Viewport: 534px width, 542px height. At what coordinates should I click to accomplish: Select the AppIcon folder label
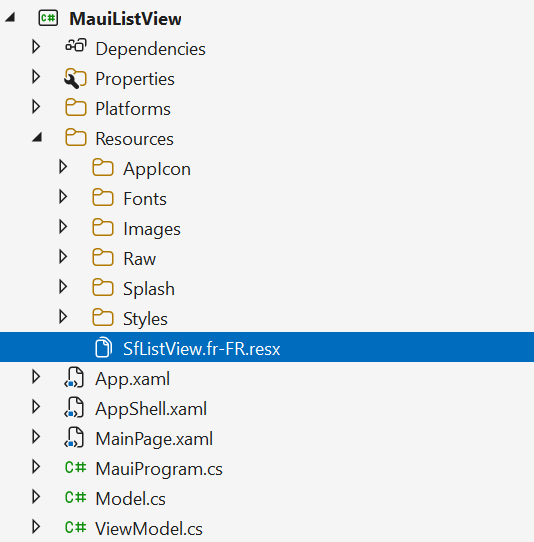pos(157,169)
